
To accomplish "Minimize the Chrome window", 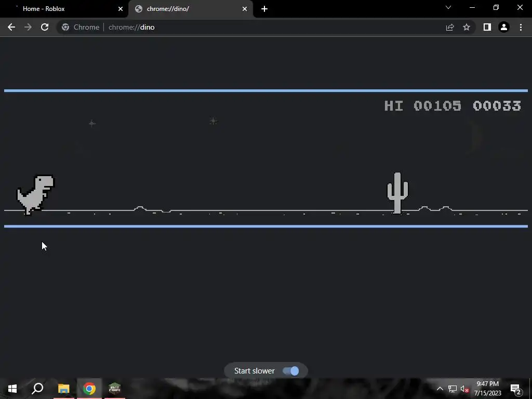I will click(x=472, y=7).
